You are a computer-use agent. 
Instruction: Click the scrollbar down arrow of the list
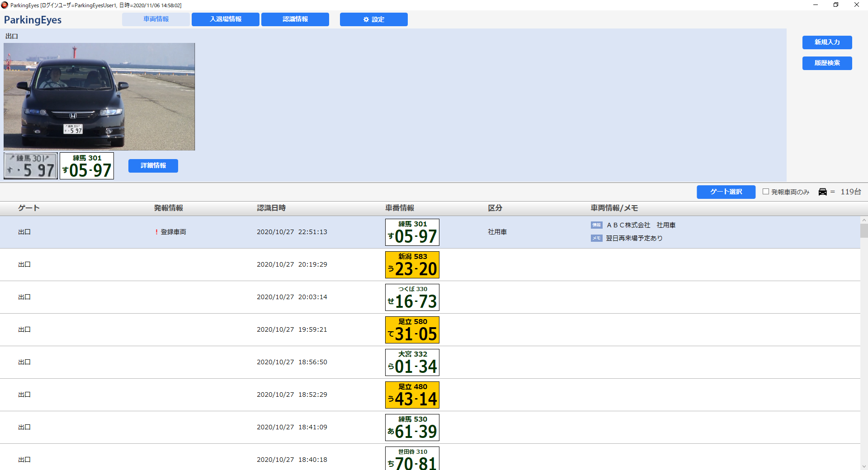tap(864, 466)
